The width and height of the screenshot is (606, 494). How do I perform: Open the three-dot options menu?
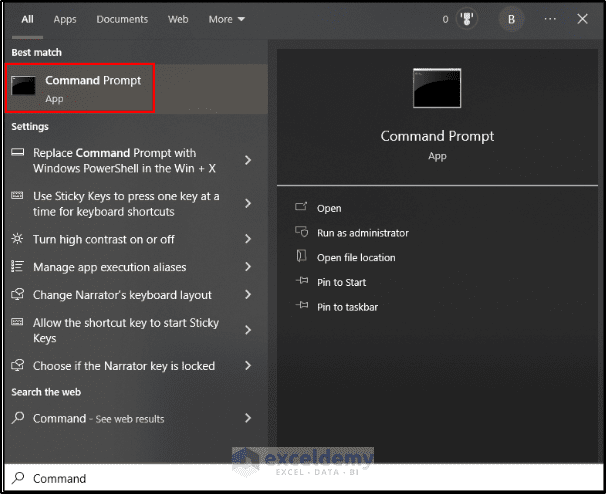pyautogui.click(x=550, y=19)
